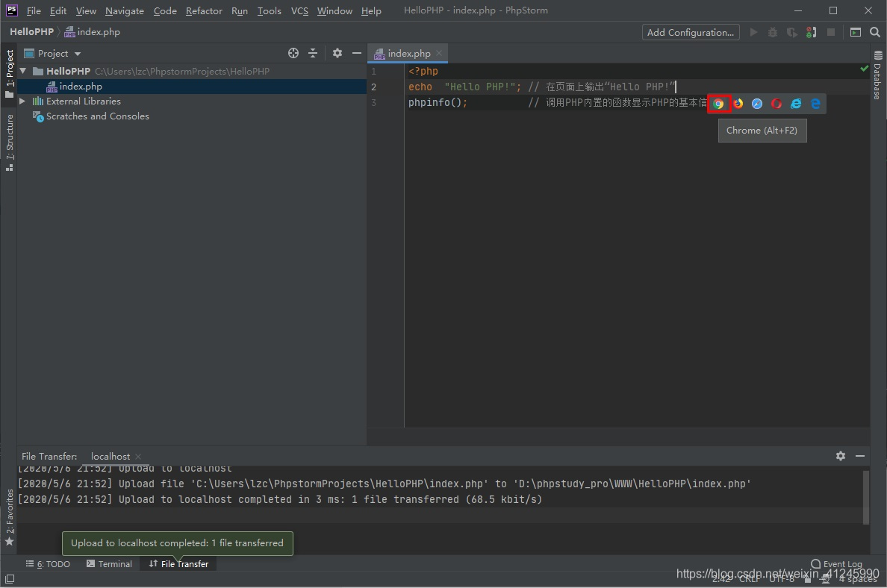Click the Add Configuration button

coord(690,32)
